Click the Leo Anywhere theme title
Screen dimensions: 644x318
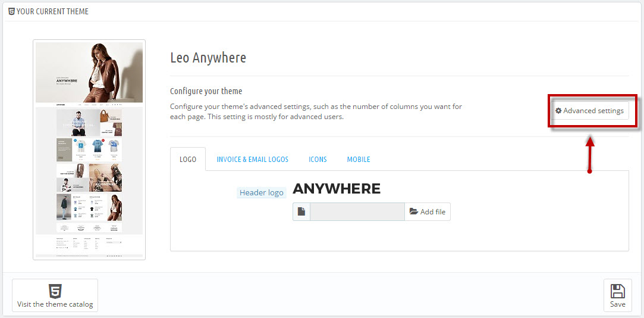(208, 58)
